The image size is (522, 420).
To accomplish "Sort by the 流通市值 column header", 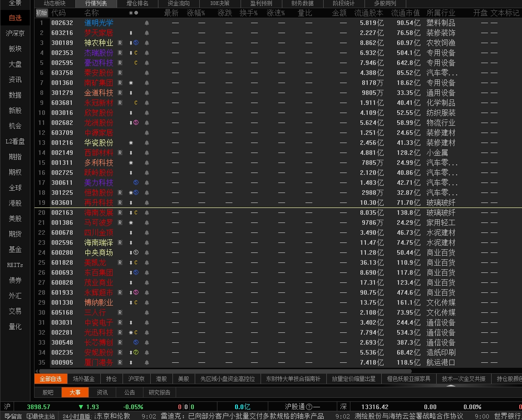I will point(405,13).
